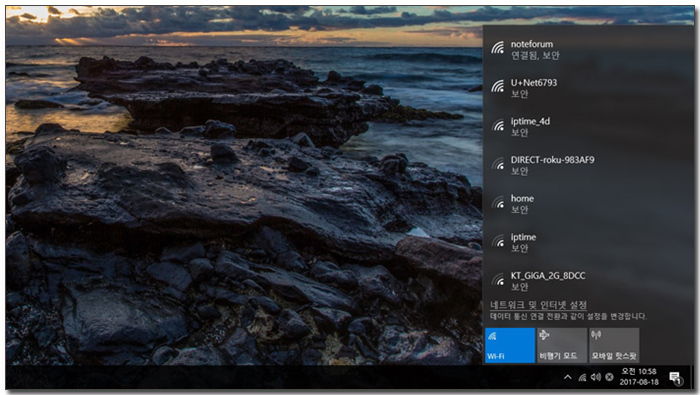Screen dimensions: 700x395
Task: Click the taskbar Wi-Fi status icon
Action: (x=582, y=378)
